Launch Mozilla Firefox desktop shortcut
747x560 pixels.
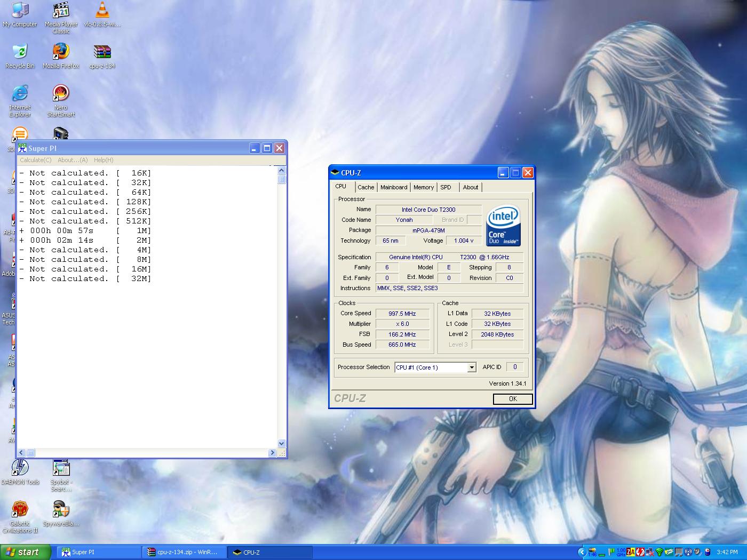point(61,56)
